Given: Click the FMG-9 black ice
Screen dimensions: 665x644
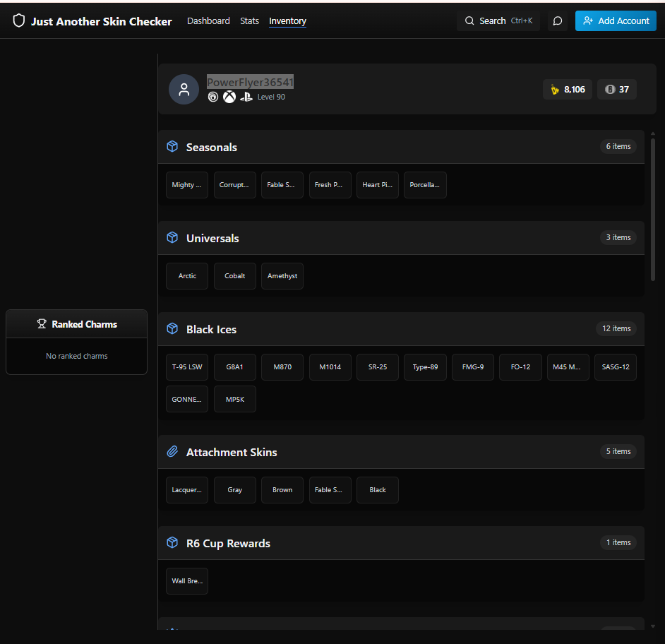Looking at the screenshot, I should pos(473,367).
